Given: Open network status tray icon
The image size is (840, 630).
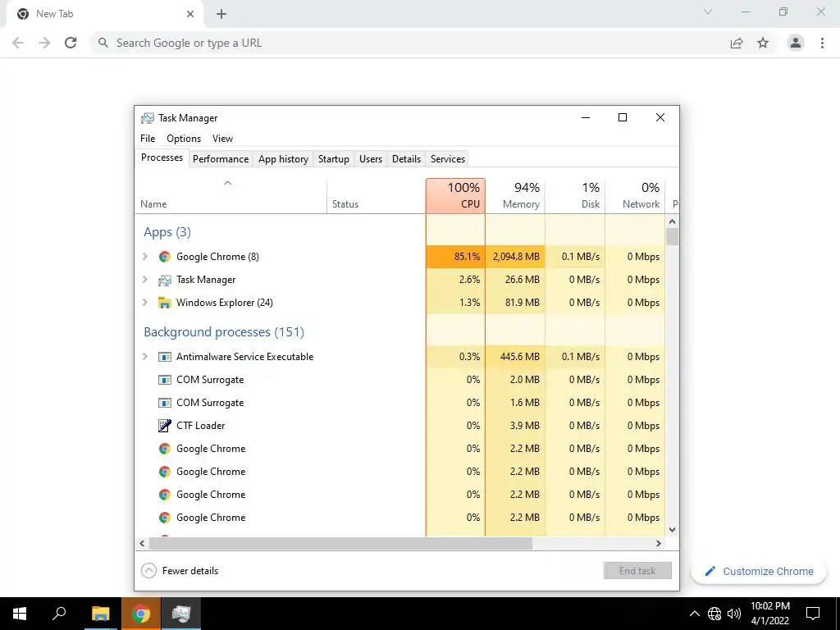Looking at the screenshot, I should tap(714, 614).
